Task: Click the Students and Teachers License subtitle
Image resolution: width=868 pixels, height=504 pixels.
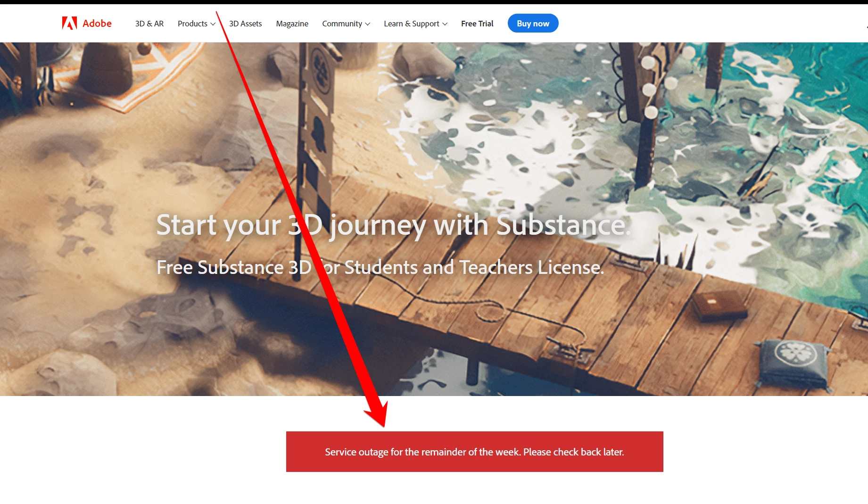Action: point(380,267)
